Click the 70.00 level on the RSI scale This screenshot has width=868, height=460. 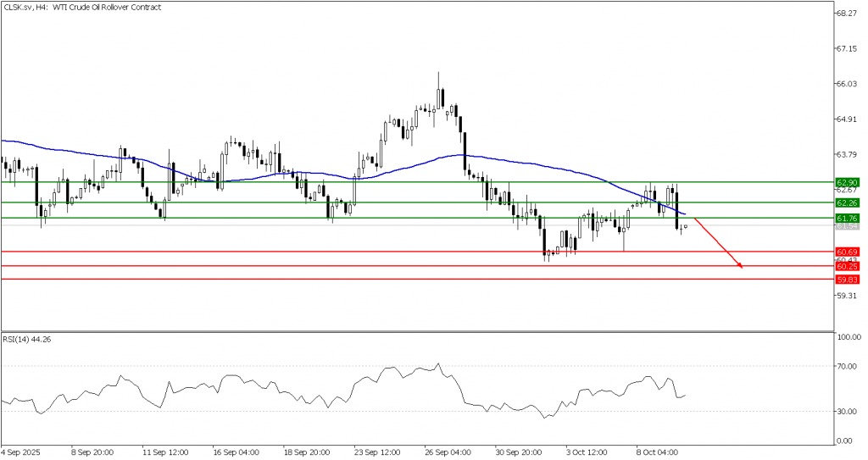(x=847, y=366)
